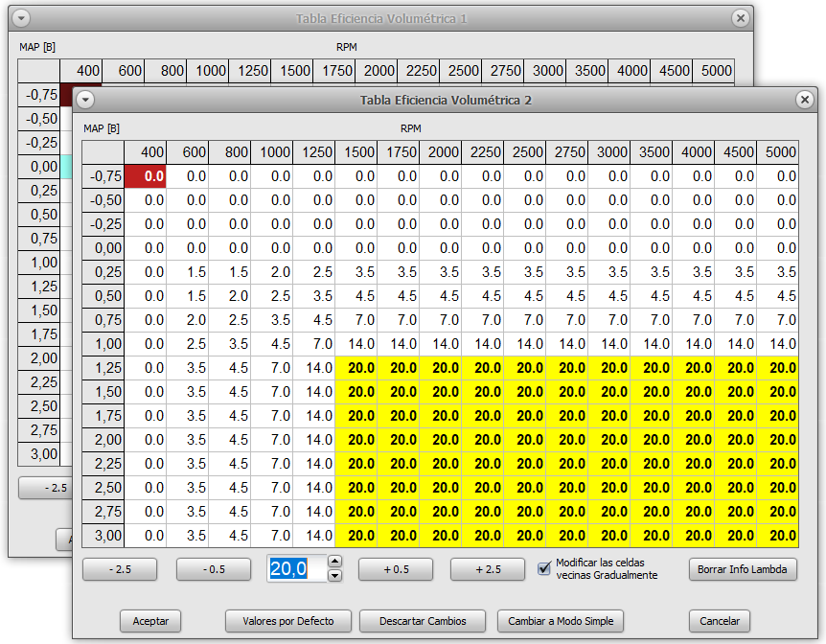Select RPM column header 3000 in Tabla 2
Image resolution: width=826 pixels, height=644 pixels.
coord(609,152)
